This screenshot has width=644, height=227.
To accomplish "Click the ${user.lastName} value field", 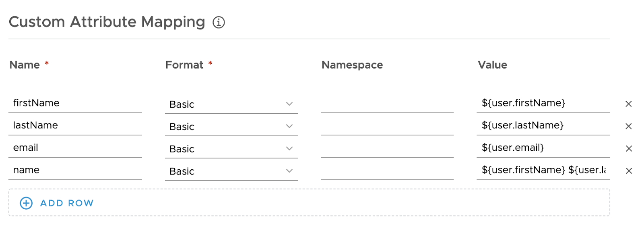I will 543,125.
